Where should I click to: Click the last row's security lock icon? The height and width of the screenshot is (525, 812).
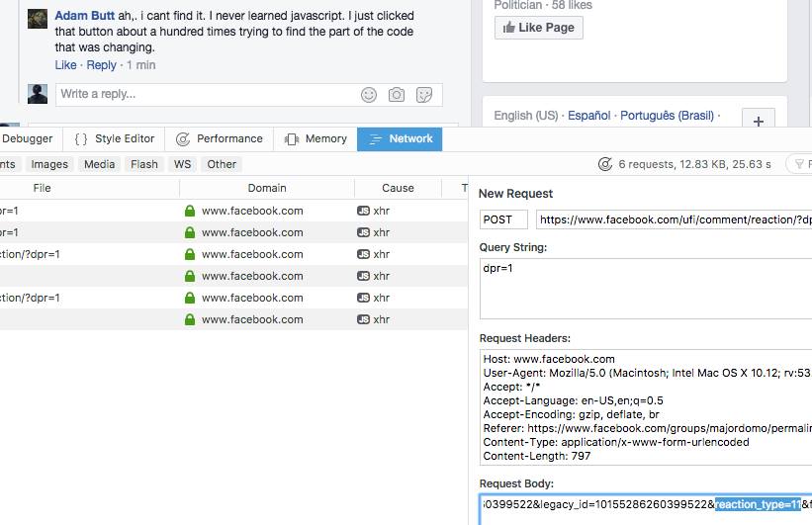point(190,319)
